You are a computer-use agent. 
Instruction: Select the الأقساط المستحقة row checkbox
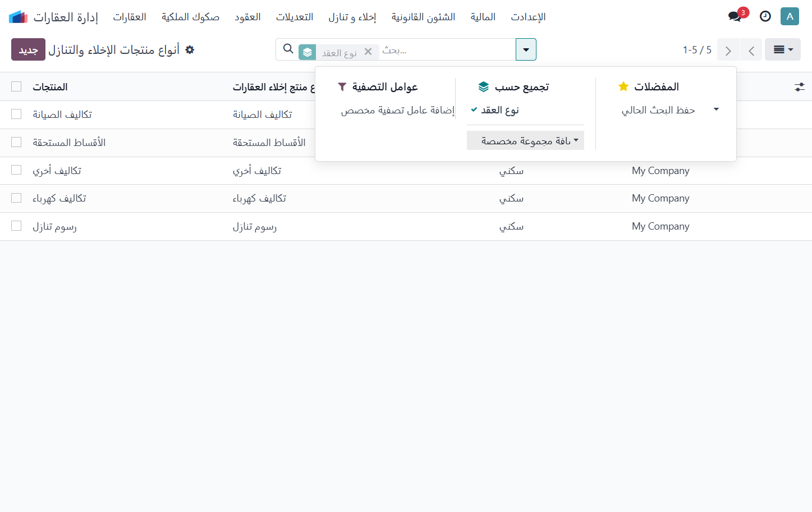16,142
